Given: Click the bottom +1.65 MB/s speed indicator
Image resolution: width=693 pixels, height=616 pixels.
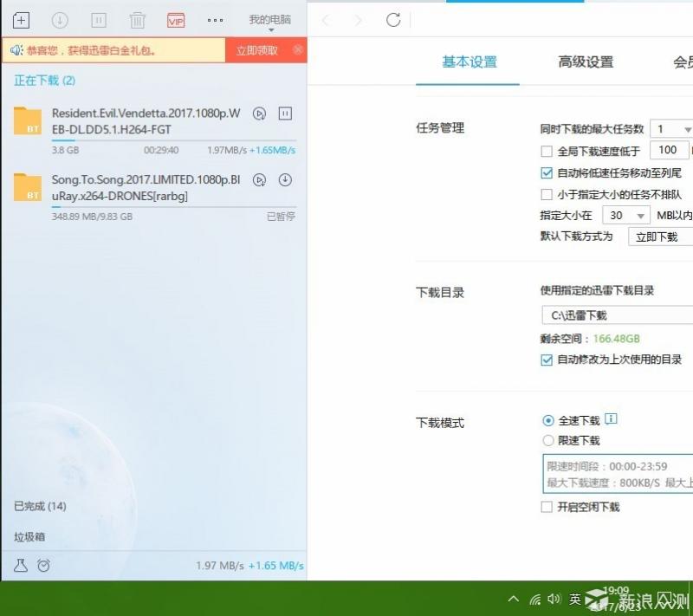Looking at the screenshot, I should 276,566.
